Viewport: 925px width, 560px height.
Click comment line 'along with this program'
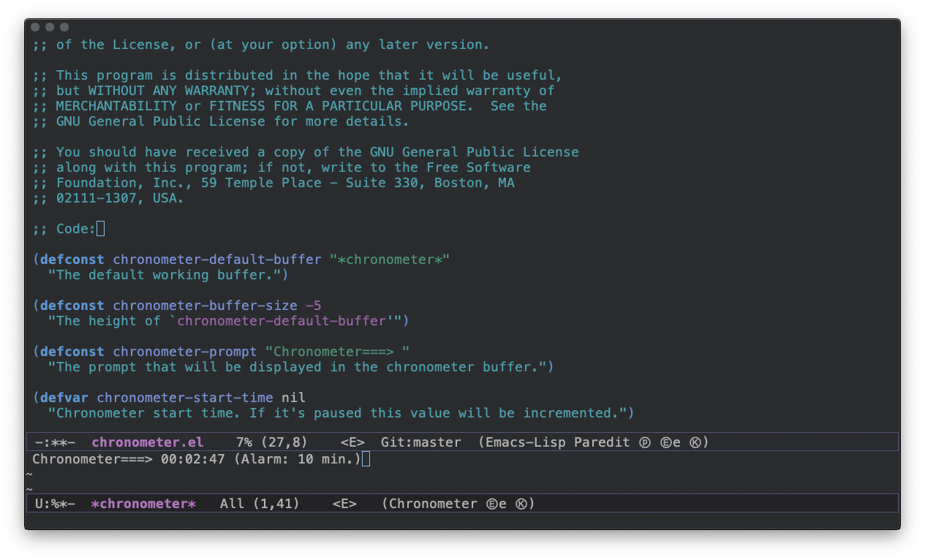282,167
